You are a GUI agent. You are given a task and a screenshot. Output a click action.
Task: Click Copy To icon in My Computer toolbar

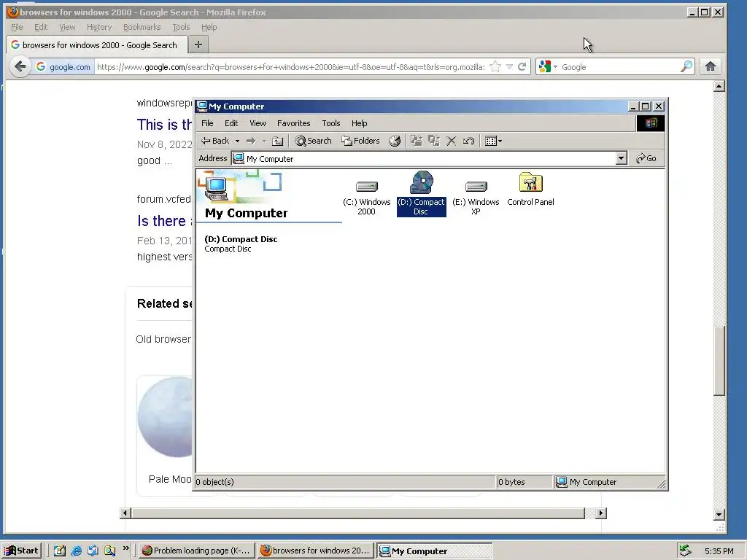[x=433, y=141]
